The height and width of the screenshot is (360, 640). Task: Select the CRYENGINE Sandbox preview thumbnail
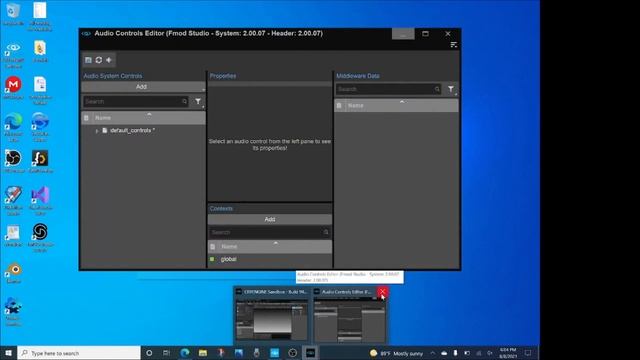point(272,319)
